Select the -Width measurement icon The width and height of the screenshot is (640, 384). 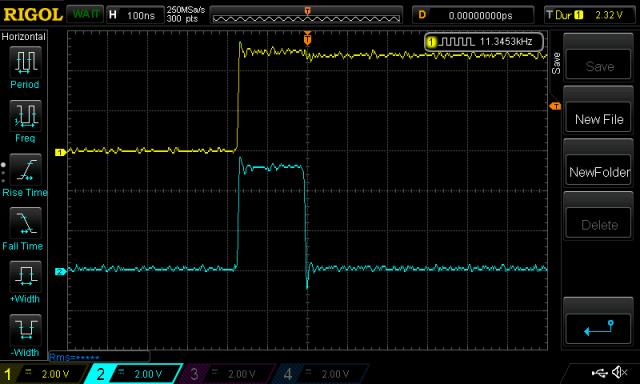(25, 330)
